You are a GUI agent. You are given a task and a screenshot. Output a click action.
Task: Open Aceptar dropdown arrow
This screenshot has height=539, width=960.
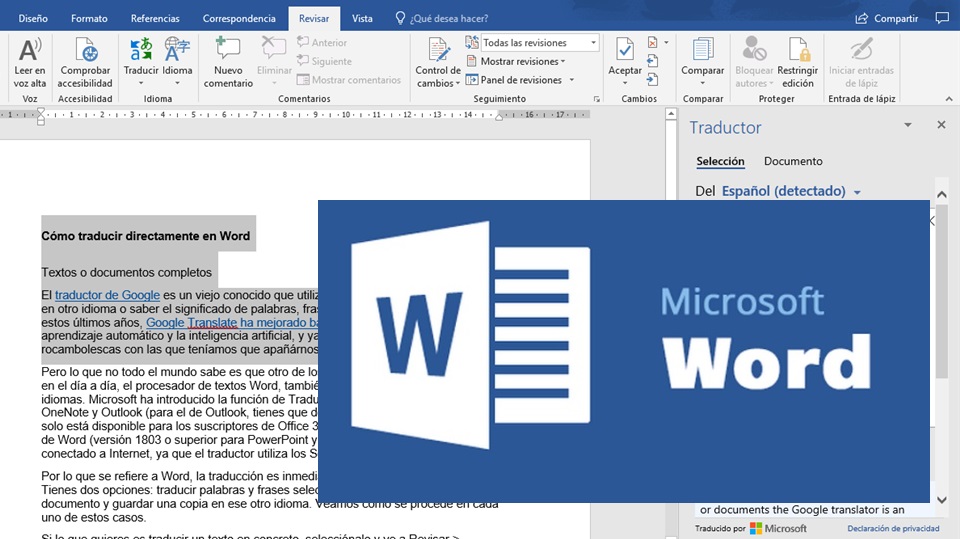(x=624, y=83)
